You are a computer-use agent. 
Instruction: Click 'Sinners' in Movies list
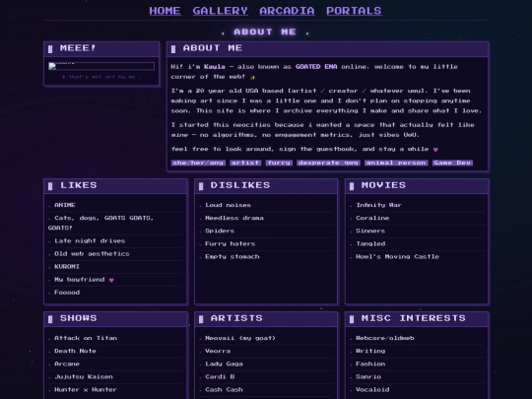click(370, 231)
